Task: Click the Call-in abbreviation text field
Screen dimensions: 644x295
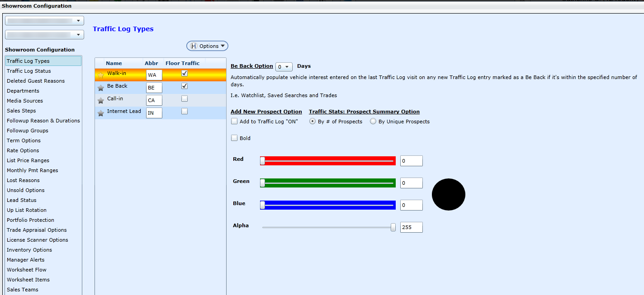Action: point(154,100)
